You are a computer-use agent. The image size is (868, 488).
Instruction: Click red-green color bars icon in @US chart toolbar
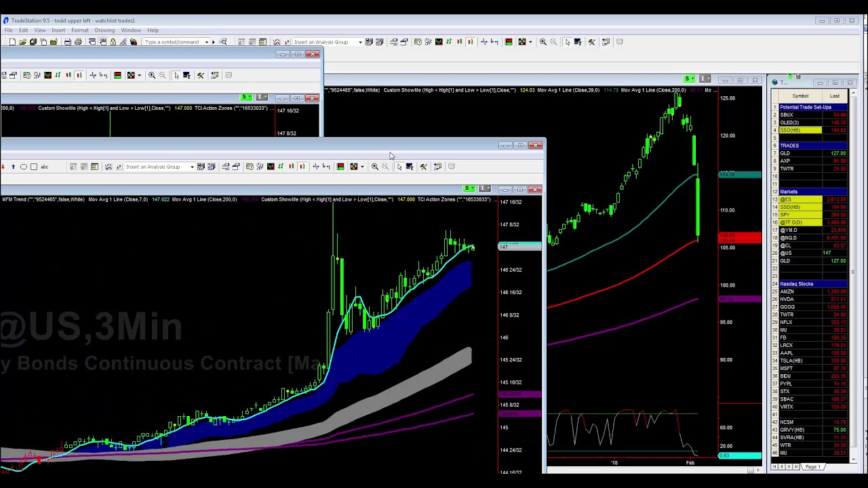coord(340,166)
